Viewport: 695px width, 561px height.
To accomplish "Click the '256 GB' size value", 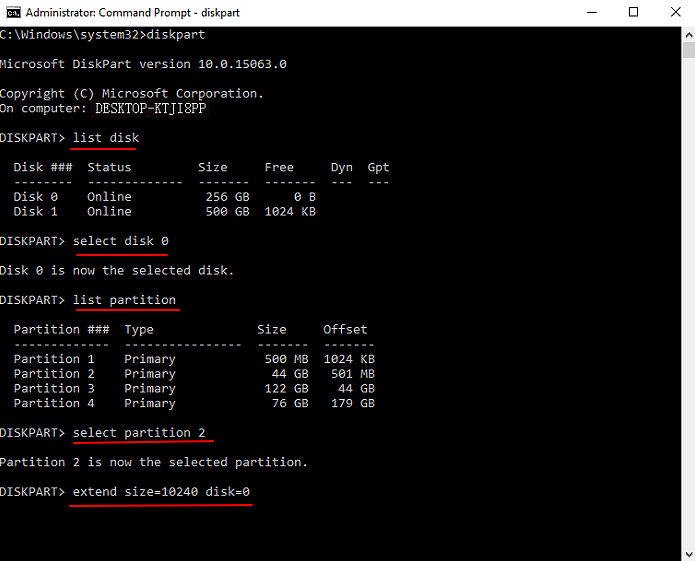I will pyautogui.click(x=227, y=197).
